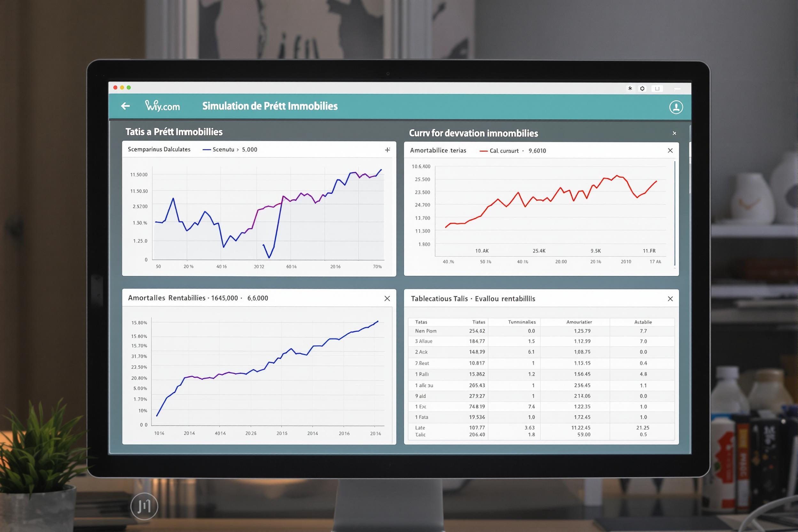Image resolution: width=798 pixels, height=532 pixels.
Task: Close the Amortabilice terias chart panel
Action: pyautogui.click(x=670, y=151)
